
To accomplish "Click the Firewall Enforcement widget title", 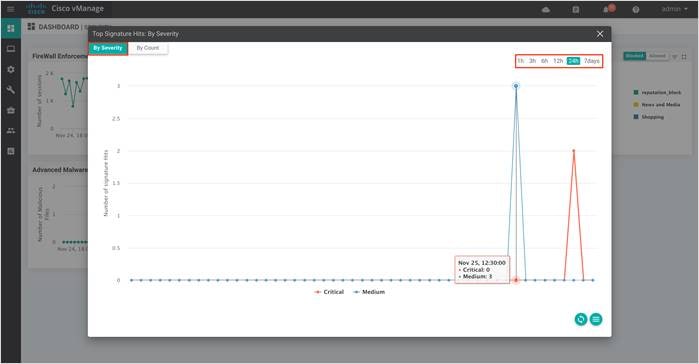I will [x=60, y=56].
